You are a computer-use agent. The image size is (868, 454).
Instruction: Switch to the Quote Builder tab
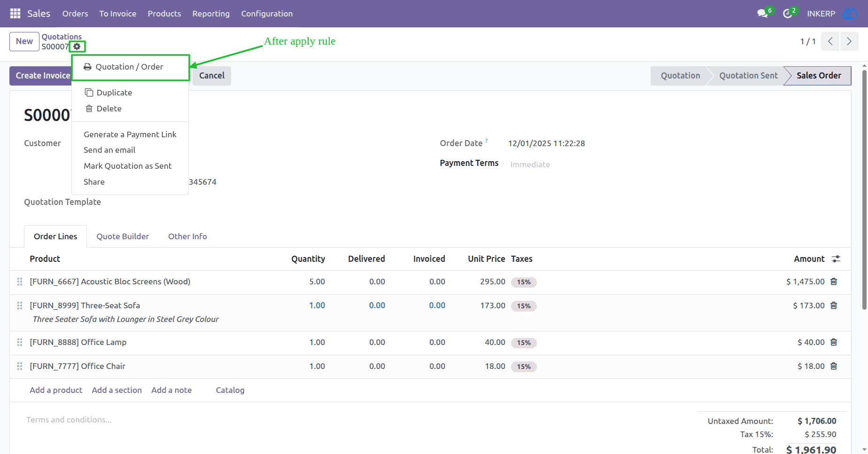(123, 236)
